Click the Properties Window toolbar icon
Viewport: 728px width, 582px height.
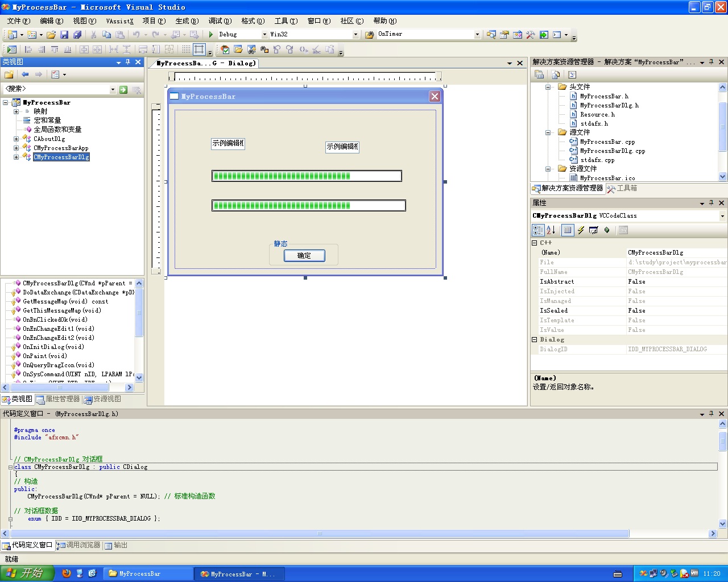coord(504,35)
